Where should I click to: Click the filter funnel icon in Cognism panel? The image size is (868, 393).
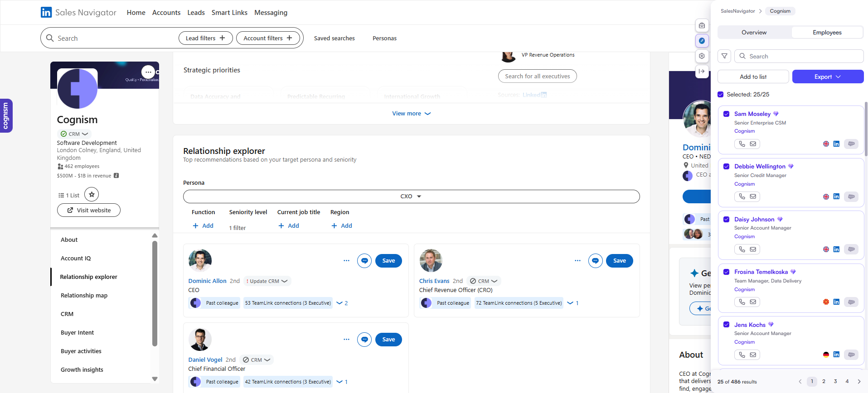(724, 56)
